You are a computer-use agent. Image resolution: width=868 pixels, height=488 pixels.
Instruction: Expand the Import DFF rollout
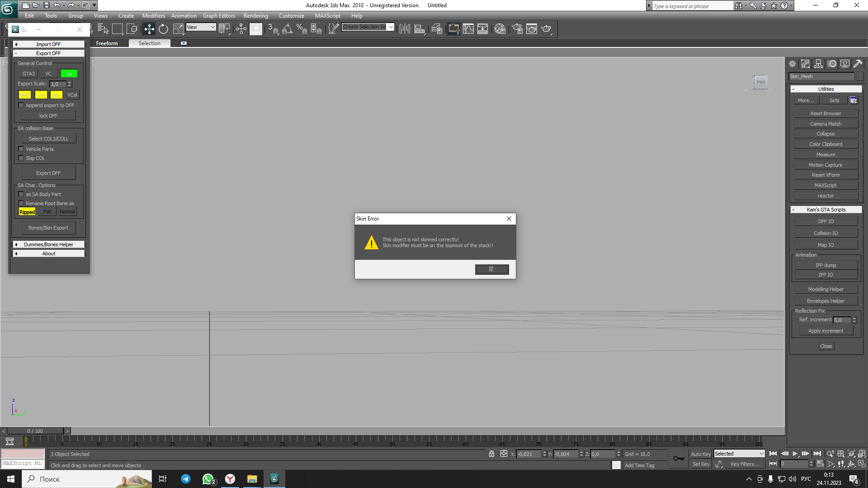(x=48, y=44)
